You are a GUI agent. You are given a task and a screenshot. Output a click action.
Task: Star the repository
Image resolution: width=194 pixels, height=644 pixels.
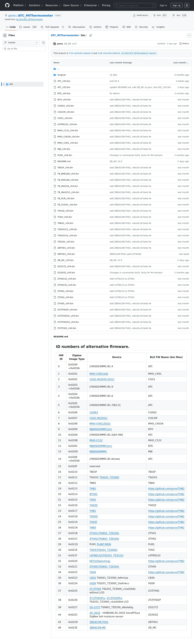coord(180,16)
